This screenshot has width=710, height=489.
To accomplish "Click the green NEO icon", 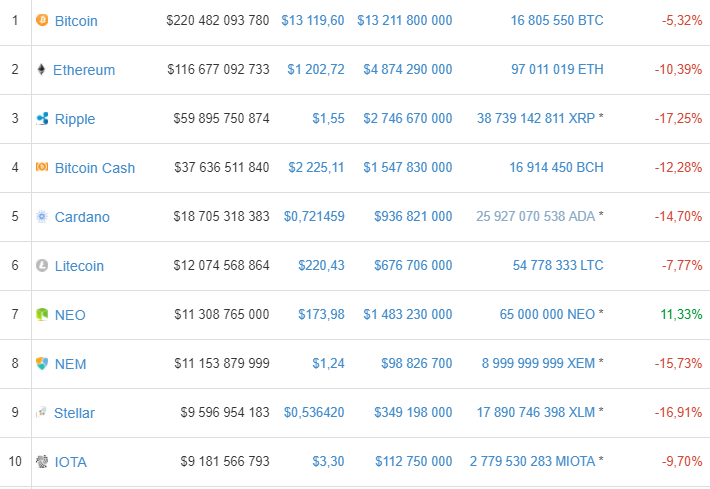I will pyautogui.click(x=41, y=314).
